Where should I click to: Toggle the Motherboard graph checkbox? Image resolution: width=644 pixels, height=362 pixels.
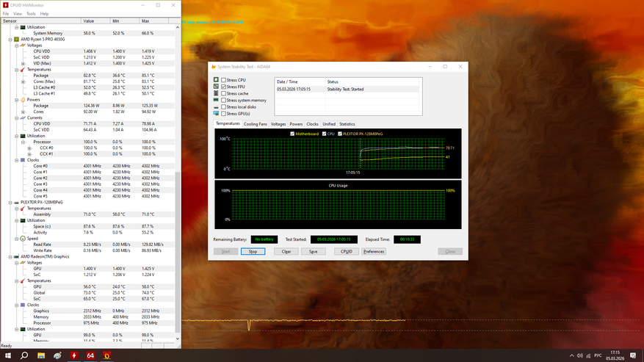(x=292, y=134)
